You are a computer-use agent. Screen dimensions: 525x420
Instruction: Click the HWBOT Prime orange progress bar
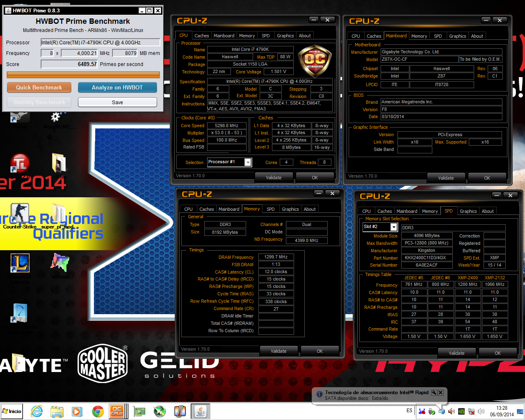(83, 75)
